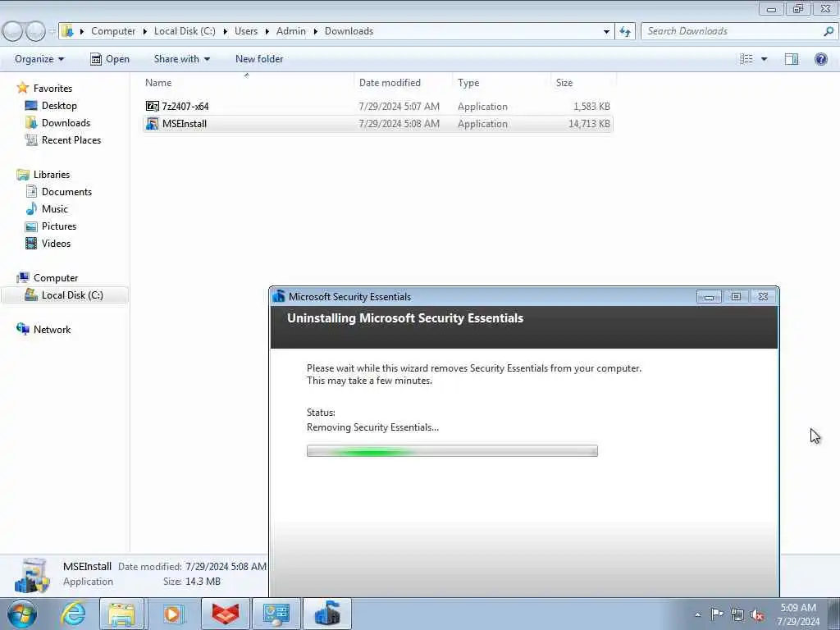
Task: Open Downloads in the navigation pane
Action: click(x=66, y=123)
